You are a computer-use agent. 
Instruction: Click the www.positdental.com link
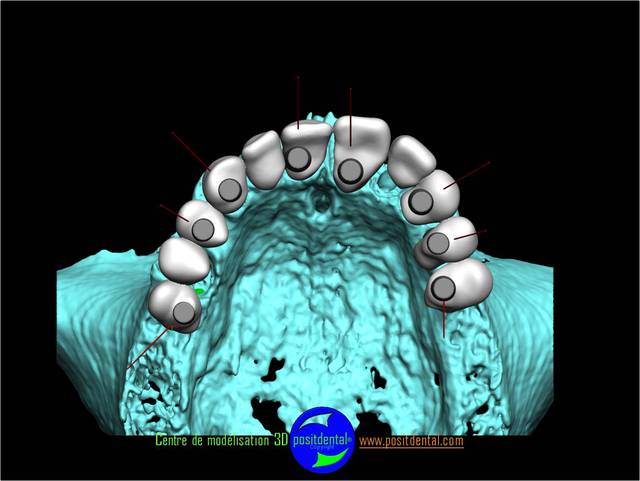[411, 440]
